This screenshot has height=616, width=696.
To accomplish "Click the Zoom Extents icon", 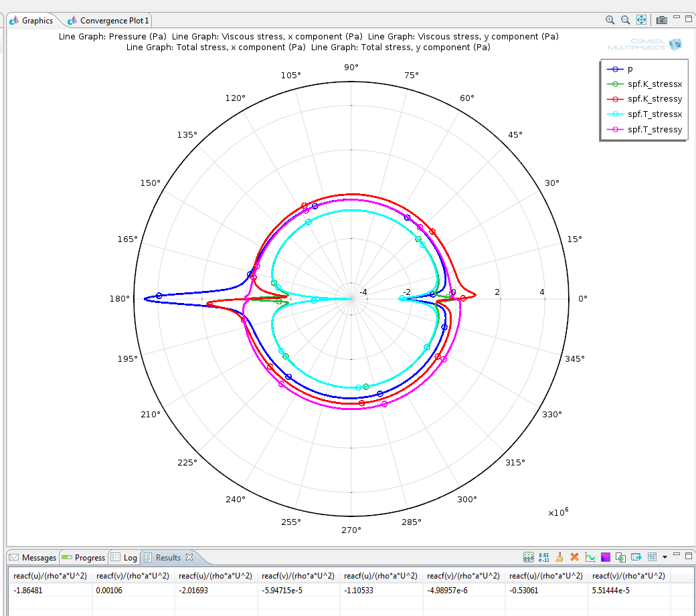I will [641, 20].
